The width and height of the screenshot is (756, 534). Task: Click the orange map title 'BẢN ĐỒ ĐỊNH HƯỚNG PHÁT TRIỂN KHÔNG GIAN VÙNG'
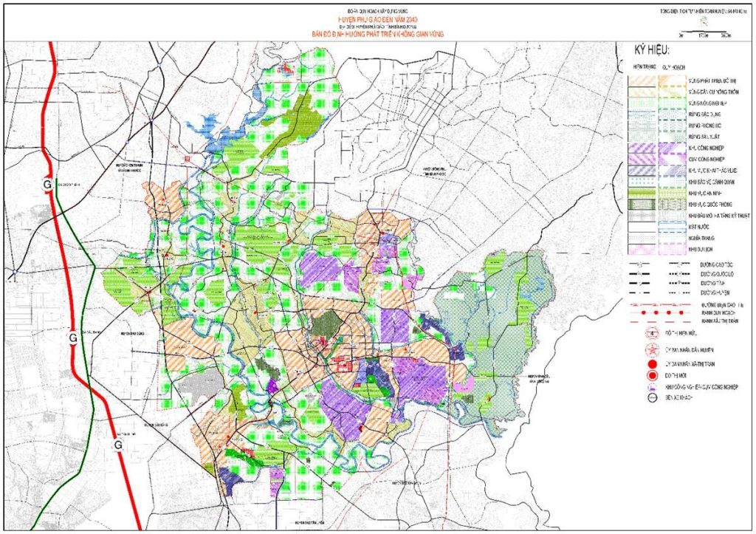[x=377, y=34]
